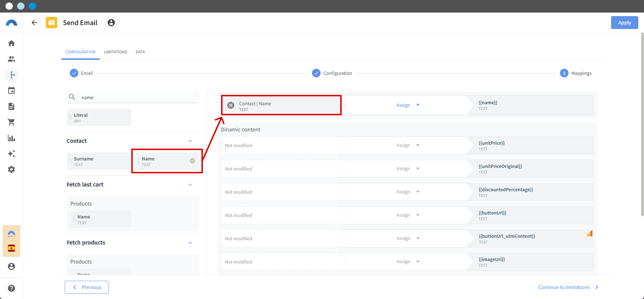Switch to the Configuration tab
Viewport: 644px width, 299px height.
(x=80, y=52)
